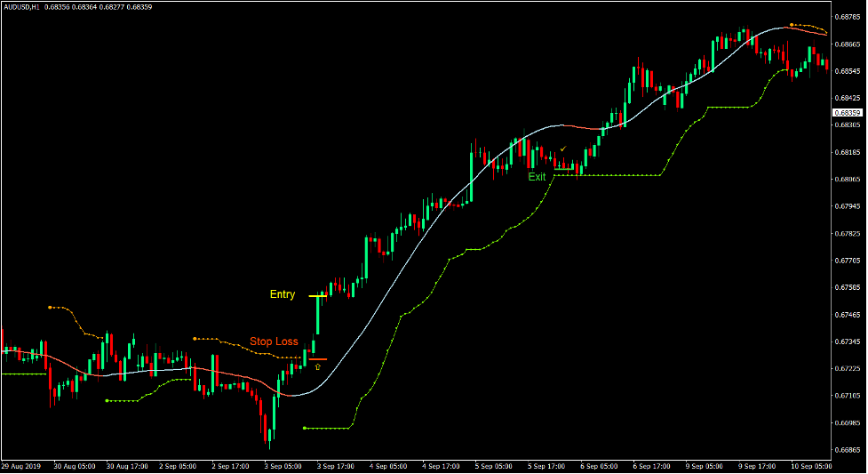This screenshot has width=868, height=474.
Task: Select the green Exit level line marker
Action: click(x=564, y=169)
